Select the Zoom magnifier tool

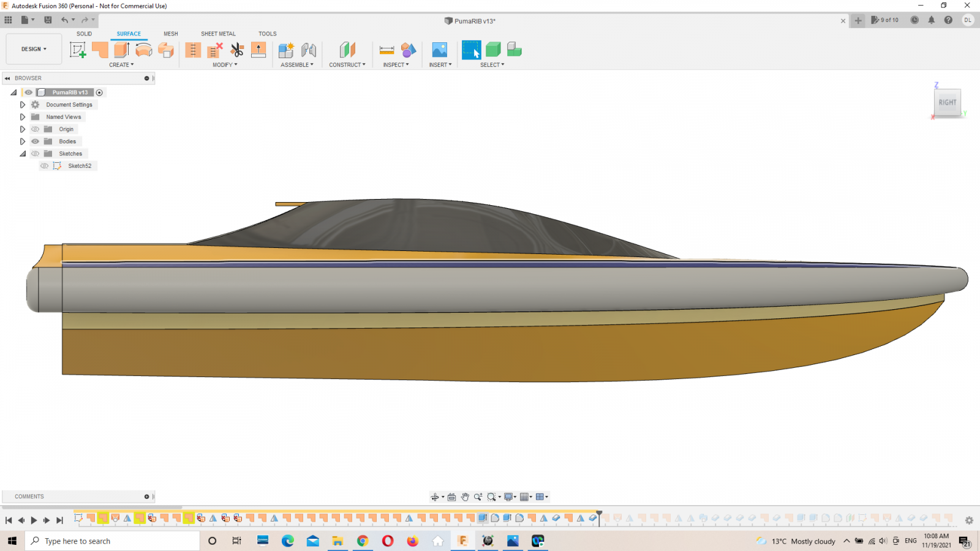pyautogui.click(x=478, y=497)
